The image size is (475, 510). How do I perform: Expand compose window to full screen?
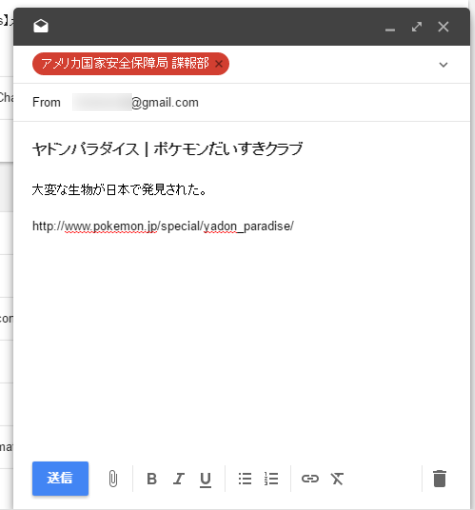(x=417, y=27)
